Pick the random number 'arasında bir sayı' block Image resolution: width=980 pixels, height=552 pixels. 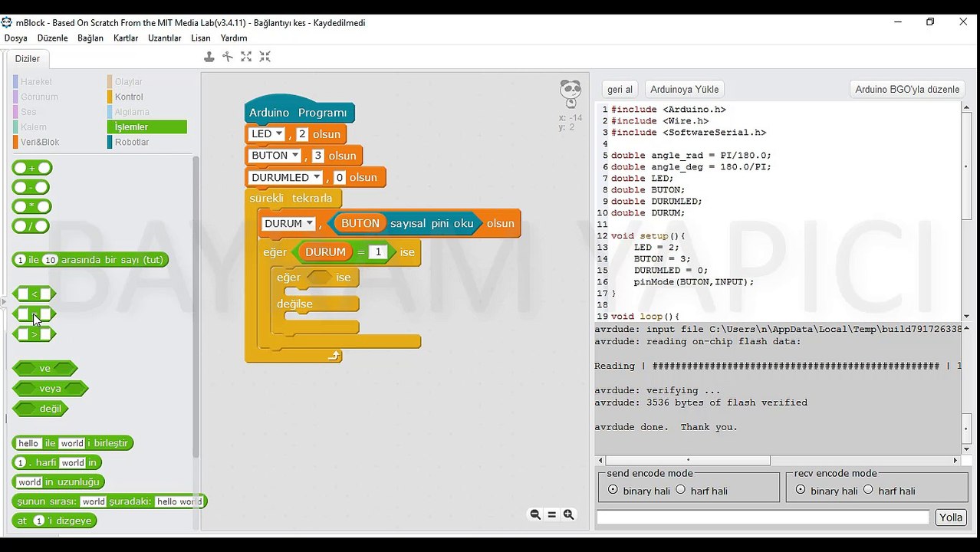(90, 260)
